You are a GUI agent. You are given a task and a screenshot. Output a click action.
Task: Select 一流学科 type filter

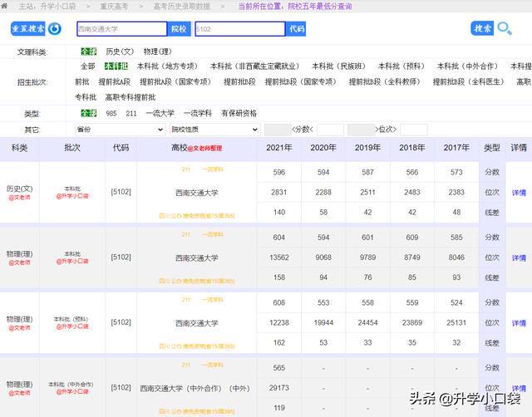(x=198, y=113)
